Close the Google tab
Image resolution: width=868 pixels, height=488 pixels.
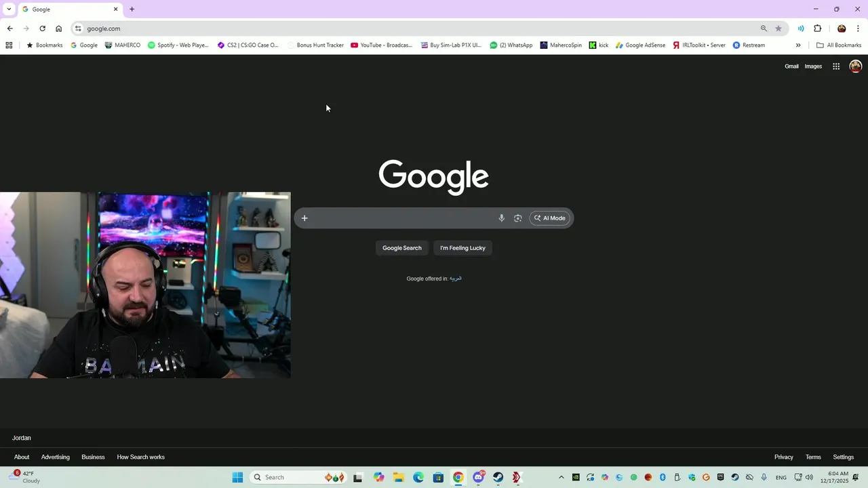pyautogui.click(x=115, y=9)
